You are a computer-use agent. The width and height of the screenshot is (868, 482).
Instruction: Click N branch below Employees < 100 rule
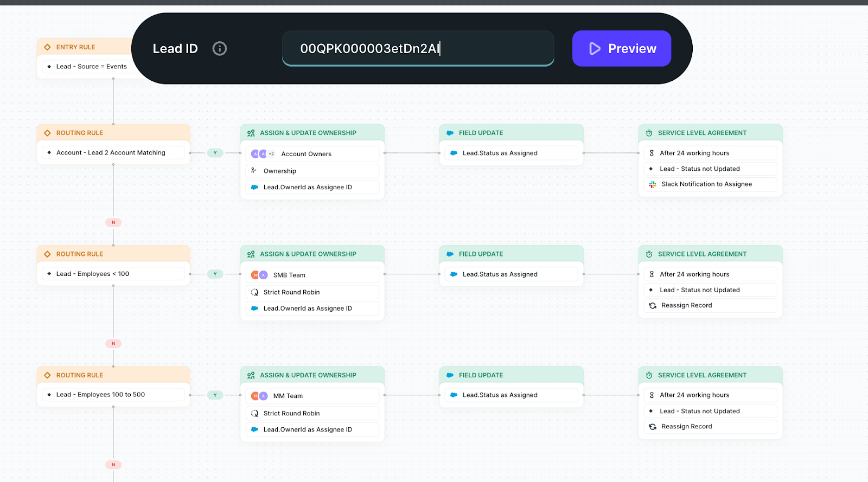113,343
